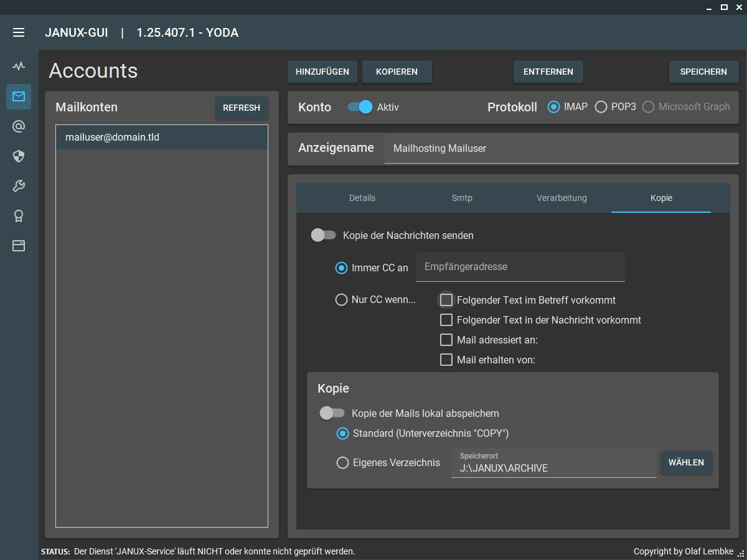
Task: Open the award ribbon license icon
Action: (19, 216)
